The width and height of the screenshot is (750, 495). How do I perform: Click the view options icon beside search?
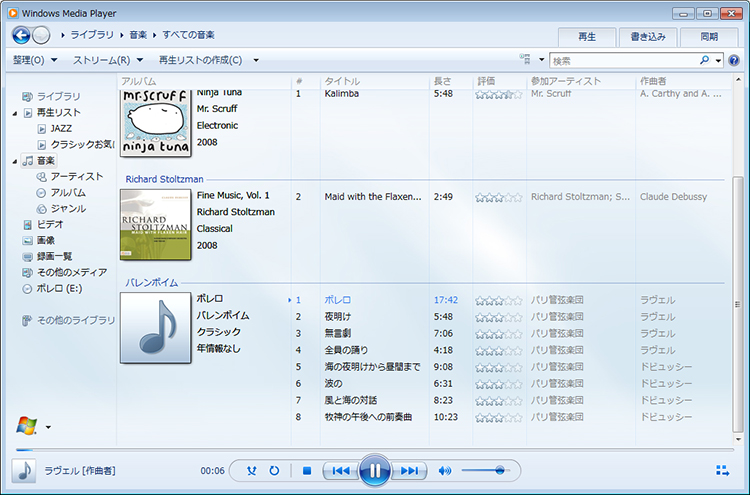click(x=525, y=59)
